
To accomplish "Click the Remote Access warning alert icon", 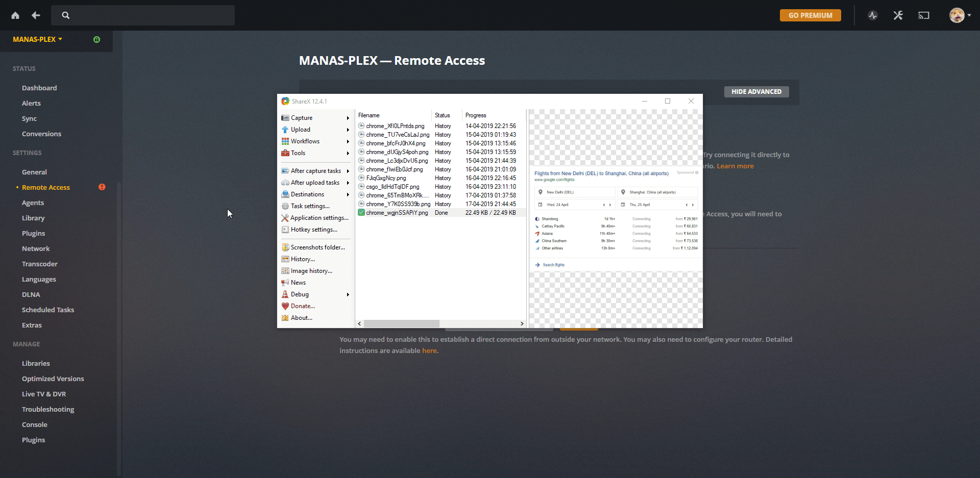I will [102, 187].
